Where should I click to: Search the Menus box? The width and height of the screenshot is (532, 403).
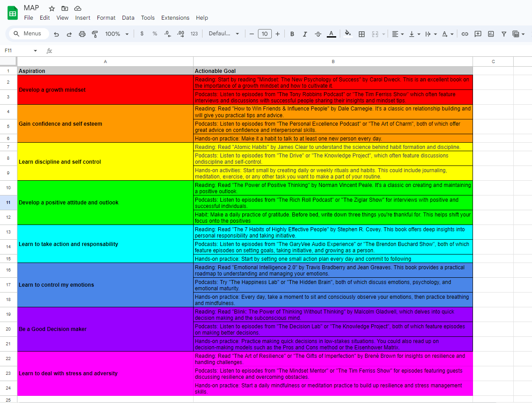[29, 34]
